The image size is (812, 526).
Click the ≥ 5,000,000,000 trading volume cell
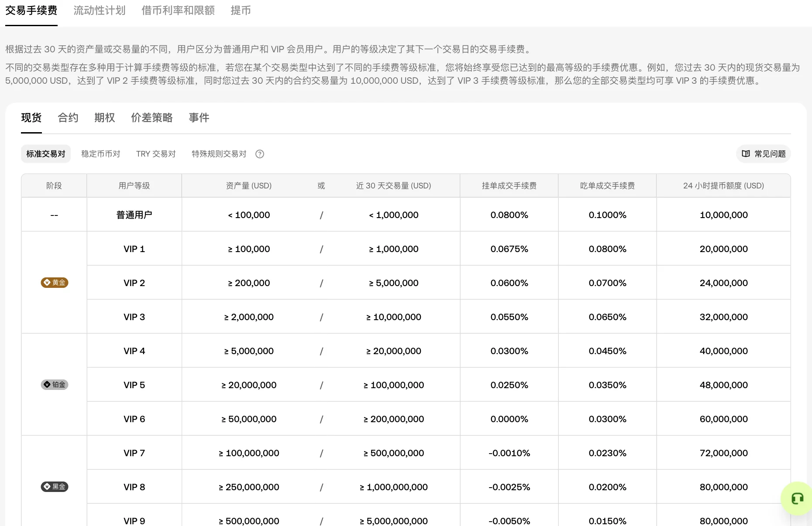(393, 521)
